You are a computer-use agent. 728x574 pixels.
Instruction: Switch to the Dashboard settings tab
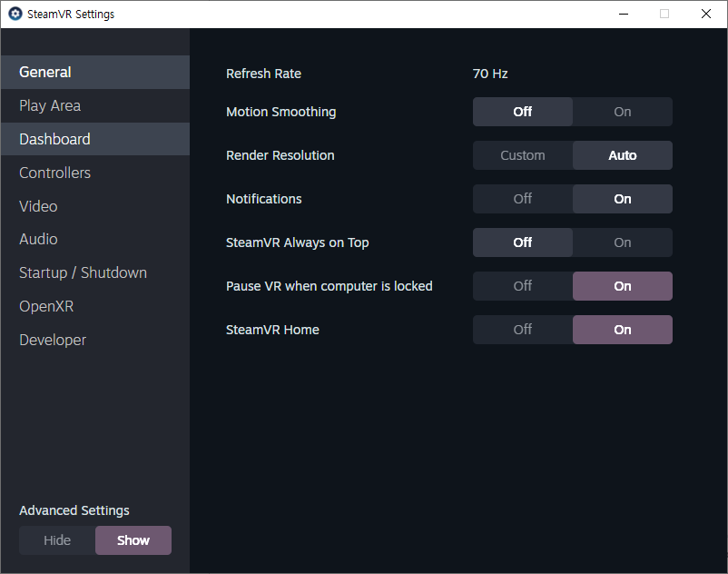pos(54,139)
